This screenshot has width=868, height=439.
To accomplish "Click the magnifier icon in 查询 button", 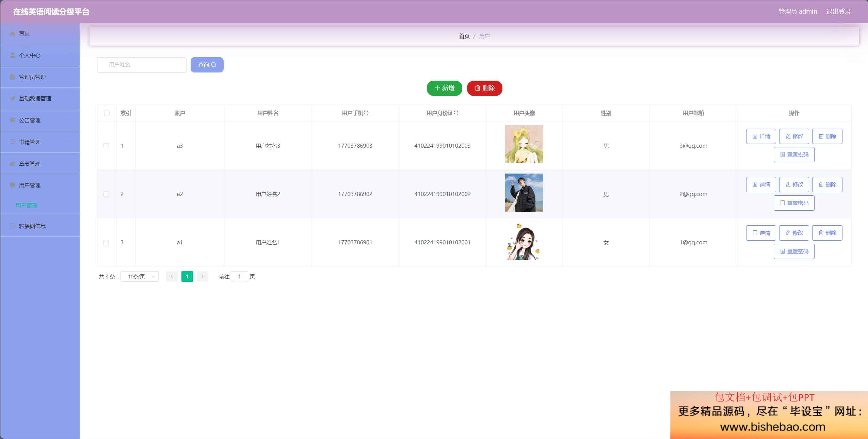I will [x=214, y=65].
